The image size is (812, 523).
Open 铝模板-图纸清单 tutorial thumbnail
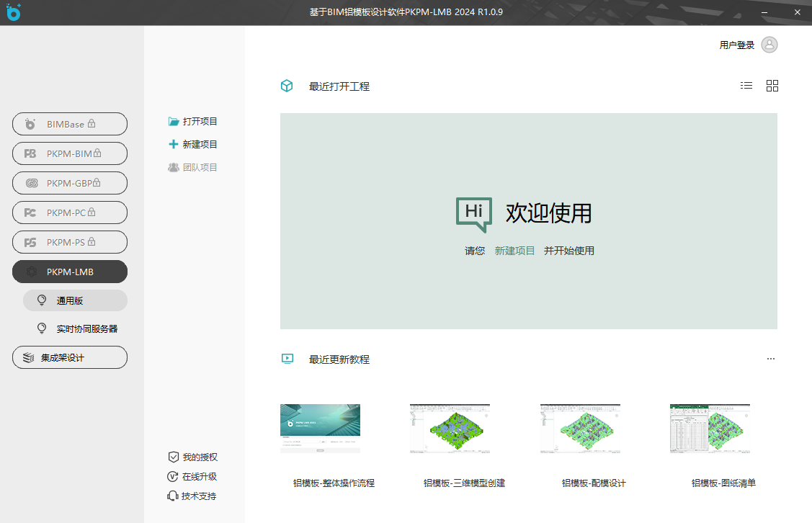[x=710, y=429]
